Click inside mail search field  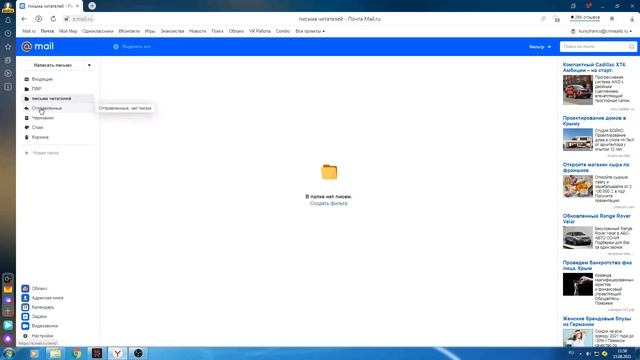[595, 47]
